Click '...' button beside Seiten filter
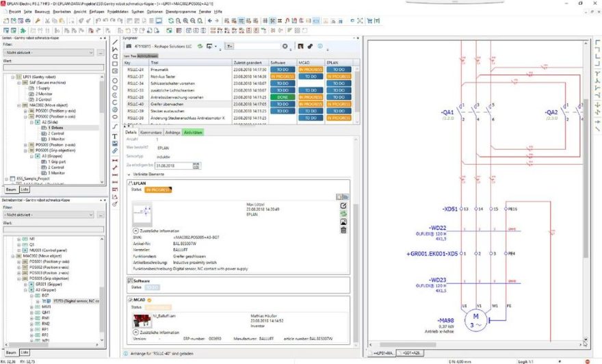This screenshot has height=364, width=602. coord(101,53)
